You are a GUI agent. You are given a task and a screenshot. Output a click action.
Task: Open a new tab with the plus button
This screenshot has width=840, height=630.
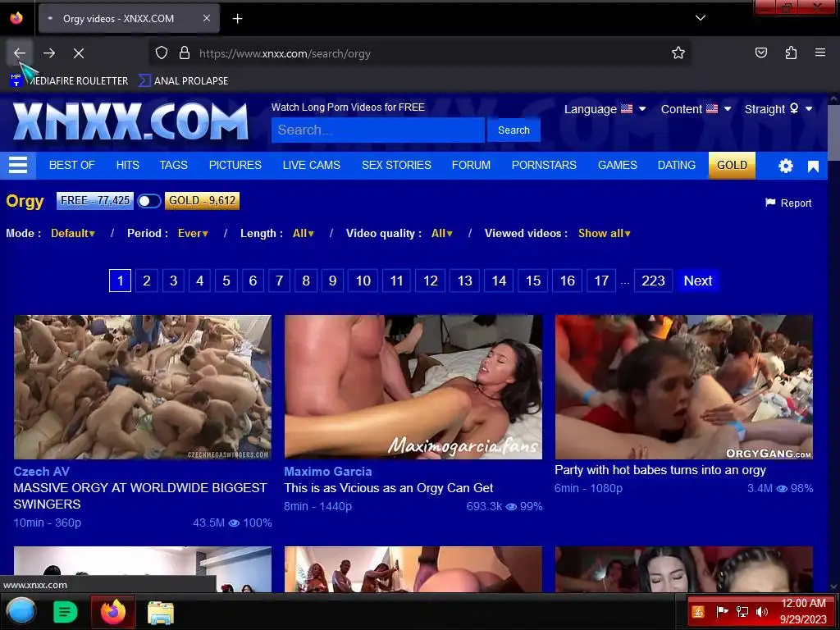point(237,19)
